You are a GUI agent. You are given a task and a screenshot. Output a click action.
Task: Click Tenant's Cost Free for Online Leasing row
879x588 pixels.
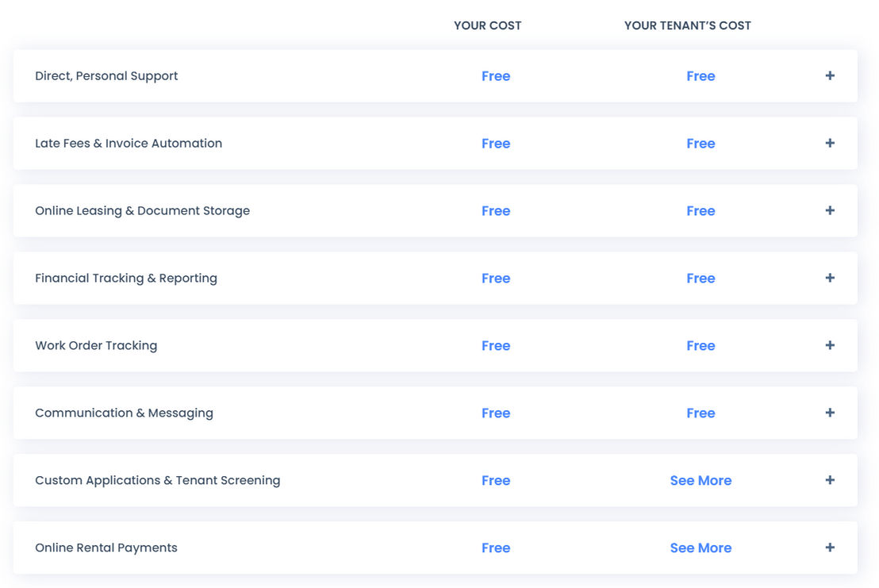(x=701, y=211)
